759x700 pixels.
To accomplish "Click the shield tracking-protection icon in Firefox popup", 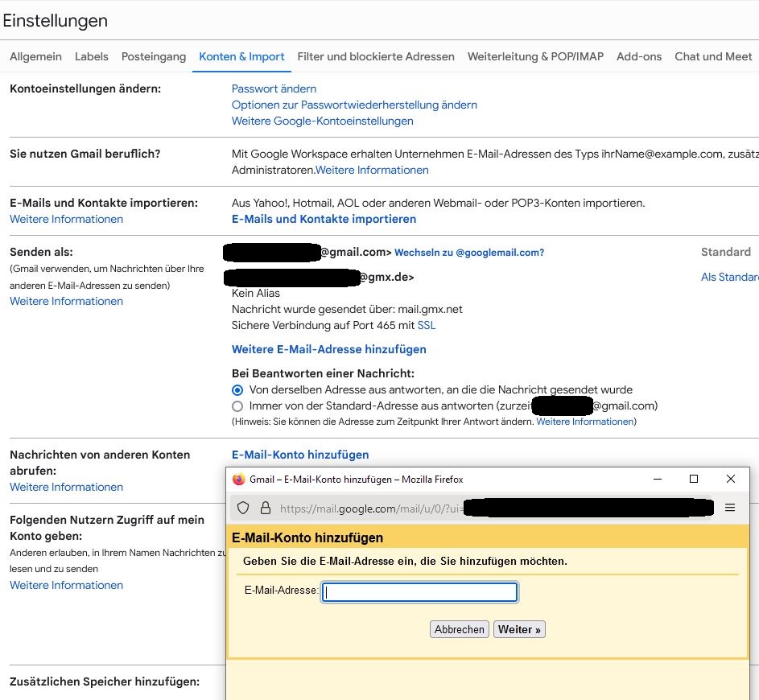I will pyautogui.click(x=243, y=508).
